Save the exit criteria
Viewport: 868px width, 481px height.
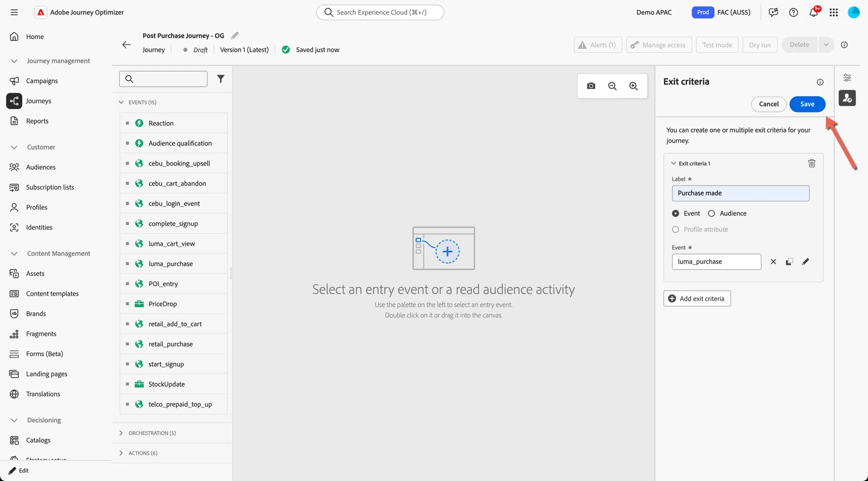point(807,104)
